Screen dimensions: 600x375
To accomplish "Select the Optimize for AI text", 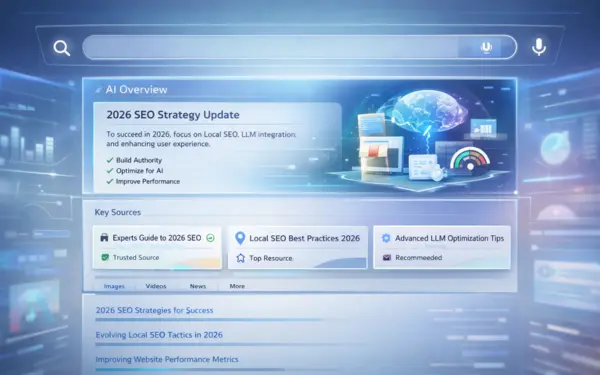I will point(139,171).
